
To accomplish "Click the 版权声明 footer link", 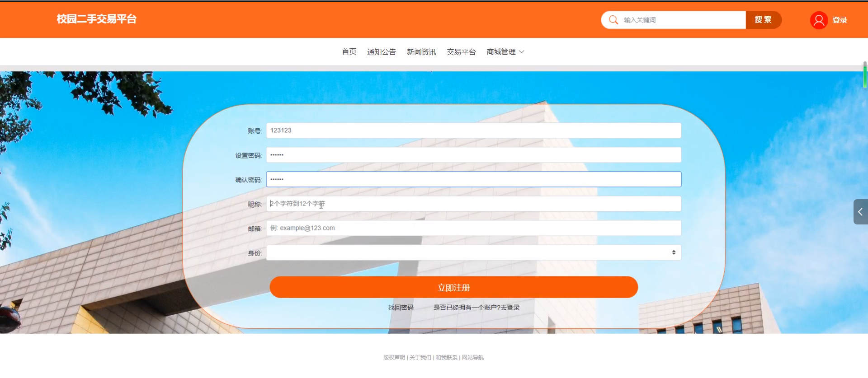I will point(394,358).
